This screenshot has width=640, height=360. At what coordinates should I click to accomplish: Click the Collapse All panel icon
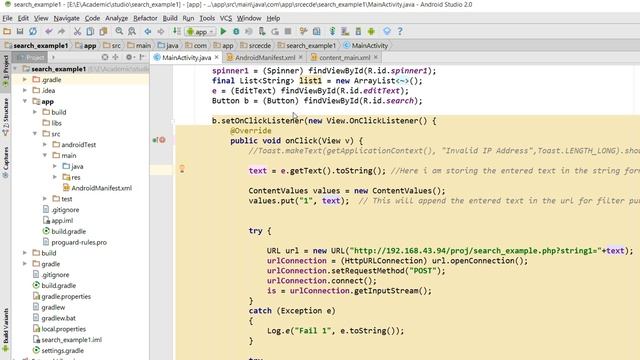(116, 57)
